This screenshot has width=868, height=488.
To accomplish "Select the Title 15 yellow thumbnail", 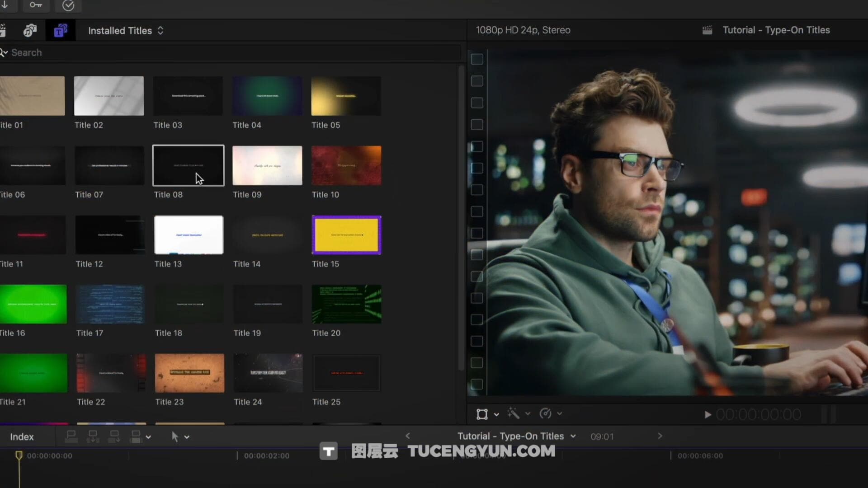I will pyautogui.click(x=347, y=235).
